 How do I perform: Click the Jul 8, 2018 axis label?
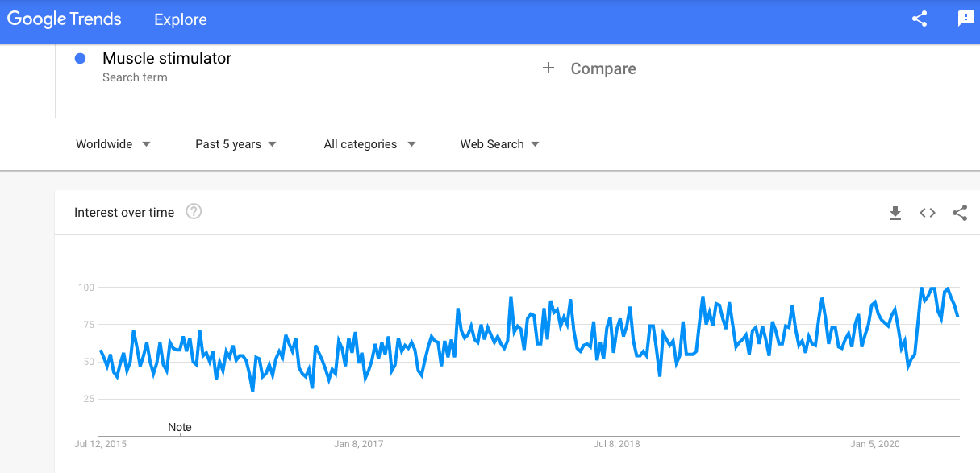click(616, 444)
